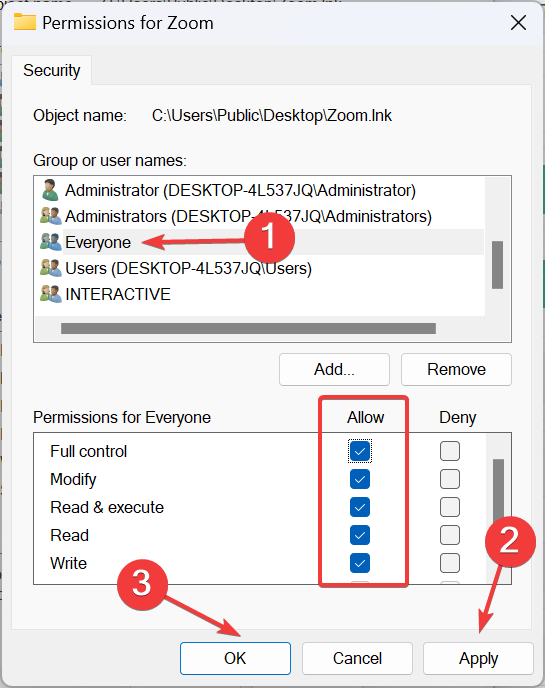Image resolution: width=545 pixels, height=688 pixels.
Task: Uncheck Allow for Full control
Action: [360, 451]
